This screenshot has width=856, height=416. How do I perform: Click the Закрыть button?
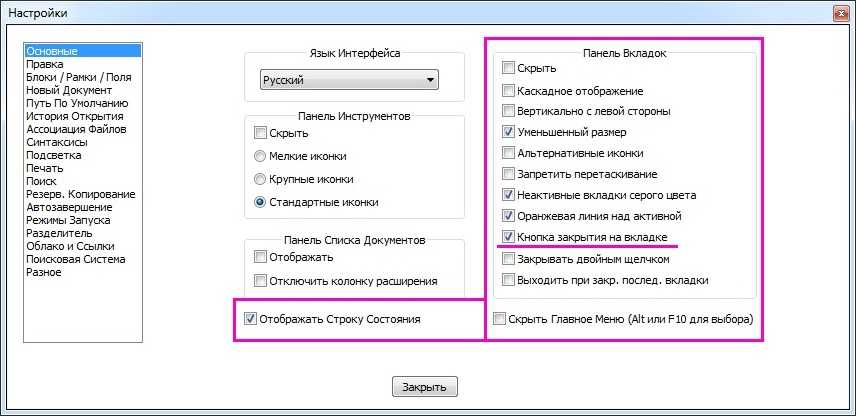click(x=424, y=387)
